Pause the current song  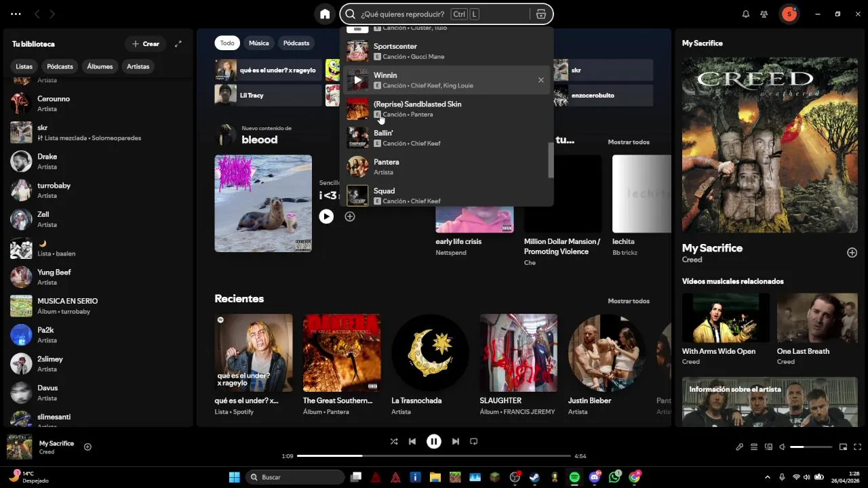click(434, 441)
